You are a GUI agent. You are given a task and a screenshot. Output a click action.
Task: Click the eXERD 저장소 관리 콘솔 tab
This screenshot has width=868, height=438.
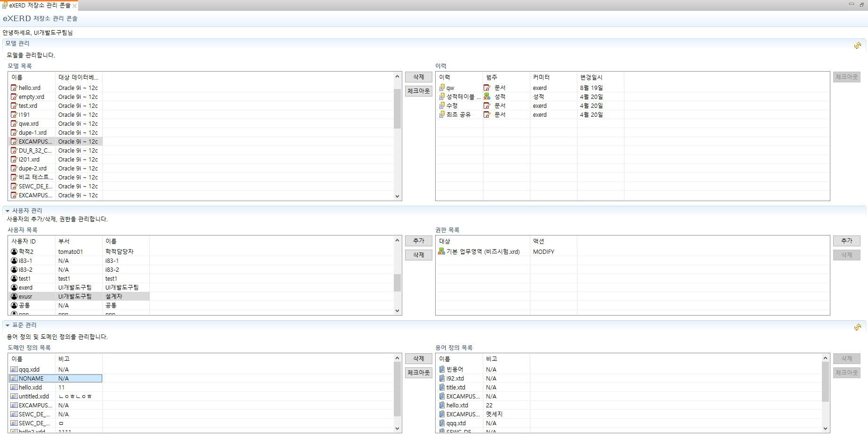pyautogui.click(x=40, y=5)
